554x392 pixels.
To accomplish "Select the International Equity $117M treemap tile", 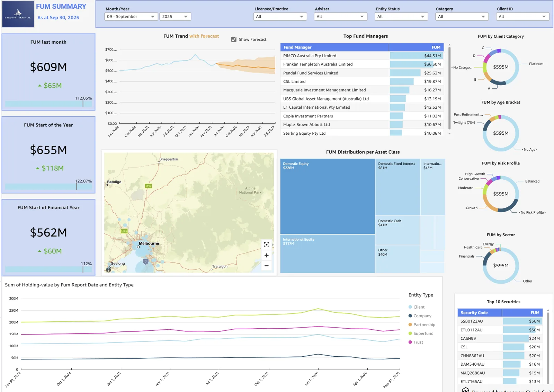I will click(327, 254).
